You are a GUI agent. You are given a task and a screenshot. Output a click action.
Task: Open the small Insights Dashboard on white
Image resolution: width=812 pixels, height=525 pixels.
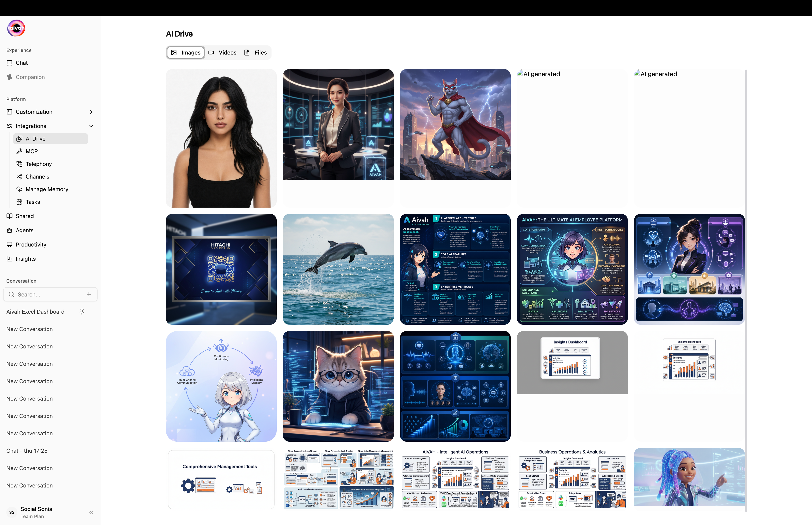point(689,360)
